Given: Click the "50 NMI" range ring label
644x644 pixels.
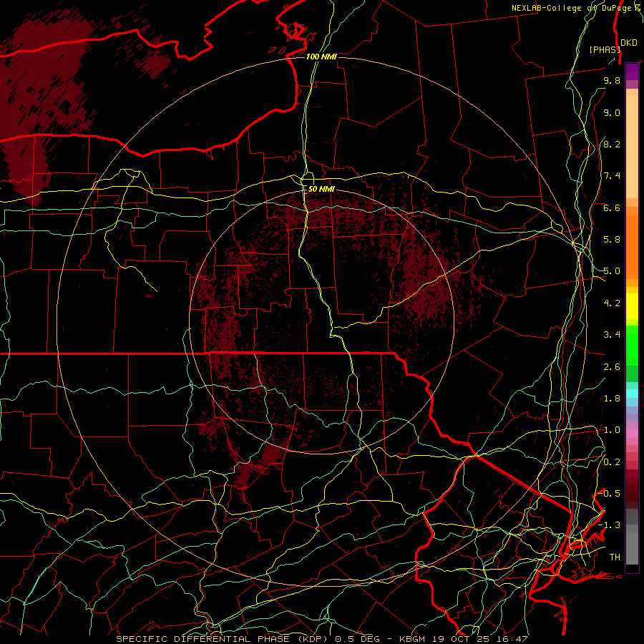Looking at the screenshot, I should click(x=321, y=189).
